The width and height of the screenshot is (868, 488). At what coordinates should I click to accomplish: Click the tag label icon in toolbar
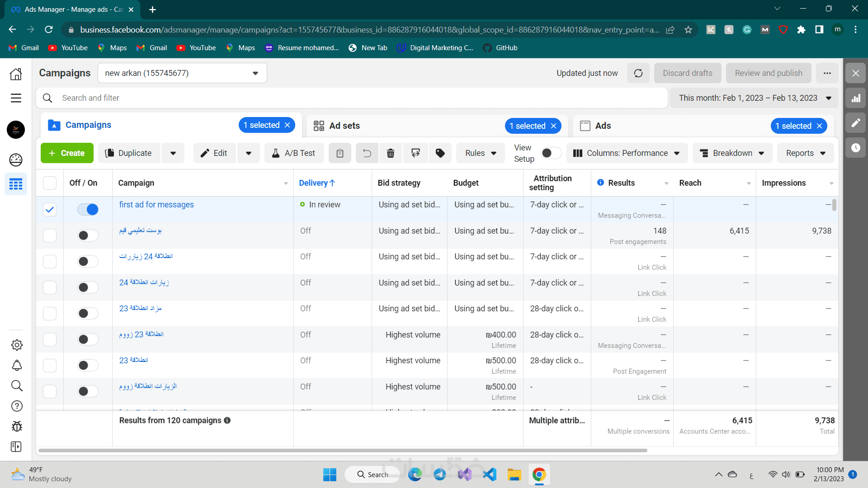pos(440,153)
